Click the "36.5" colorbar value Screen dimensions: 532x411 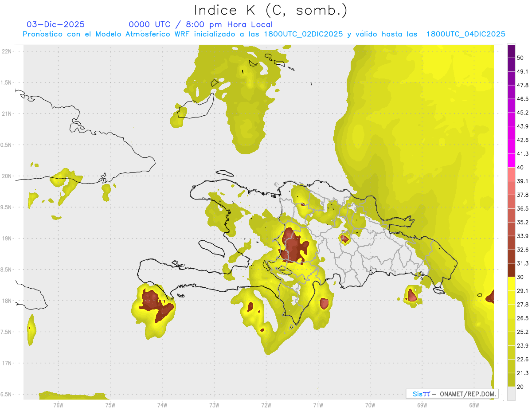(523, 209)
